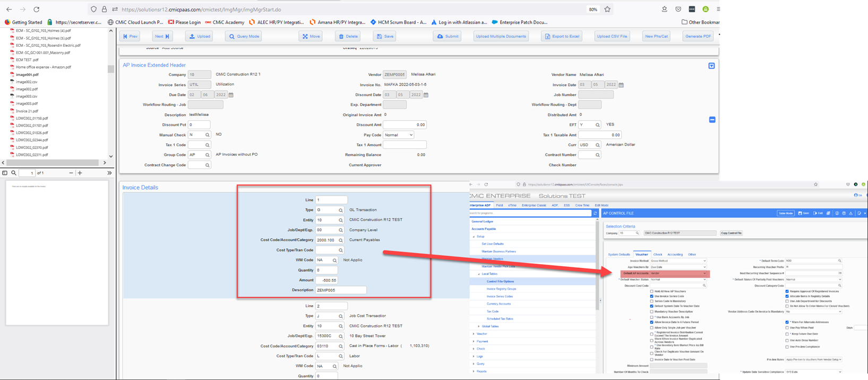The height and width of the screenshot is (380, 868).
Task: Open the Curr currency lookup icon
Action: [598, 145]
